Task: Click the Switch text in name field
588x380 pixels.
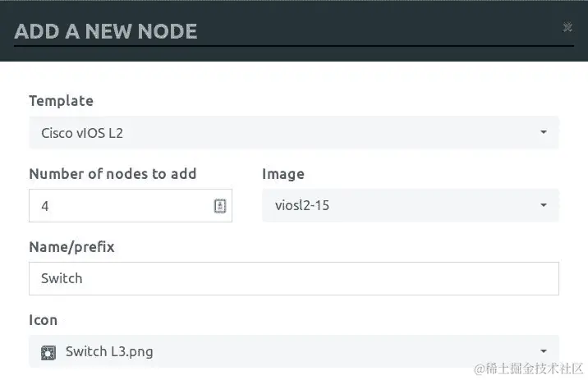Action: 62,278
